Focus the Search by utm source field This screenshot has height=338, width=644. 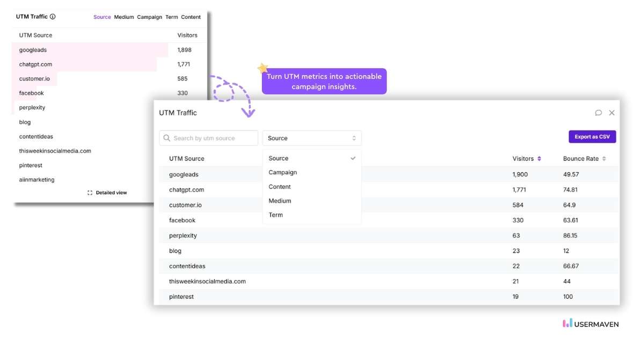pos(209,138)
